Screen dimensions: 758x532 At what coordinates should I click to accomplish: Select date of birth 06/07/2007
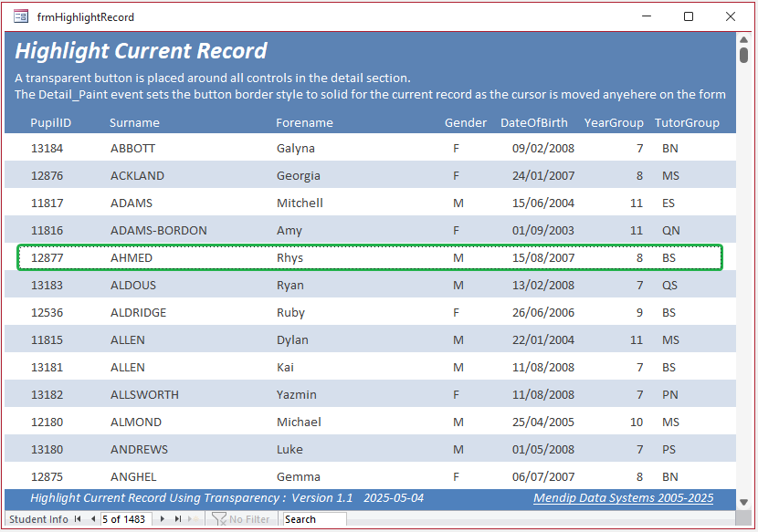coord(543,477)
